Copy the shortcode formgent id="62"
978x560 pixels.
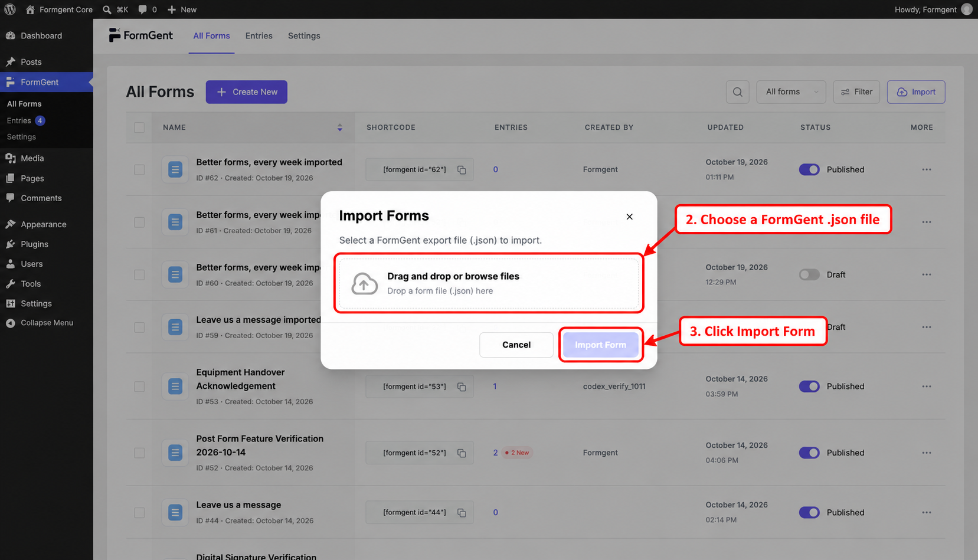pyautogui.click(x=462, y=170)
